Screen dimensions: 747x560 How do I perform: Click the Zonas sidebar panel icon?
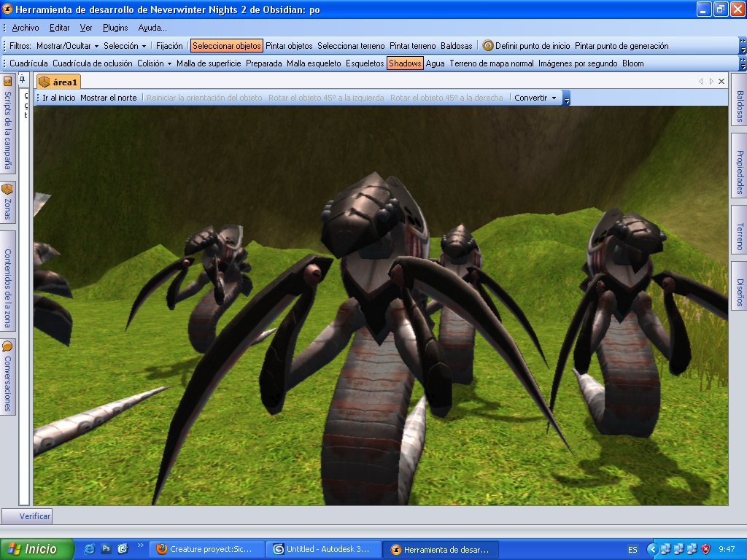pos(7,189)
